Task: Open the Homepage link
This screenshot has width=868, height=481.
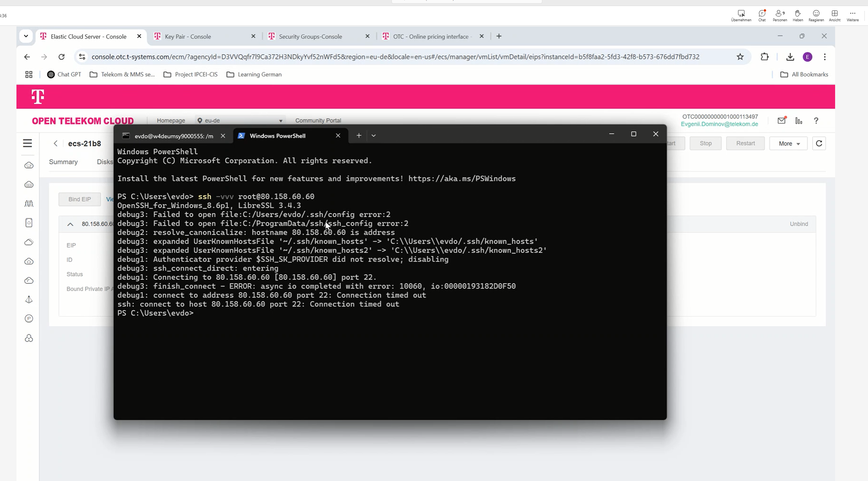Action: pyautogui.click(x=171, y=120)
